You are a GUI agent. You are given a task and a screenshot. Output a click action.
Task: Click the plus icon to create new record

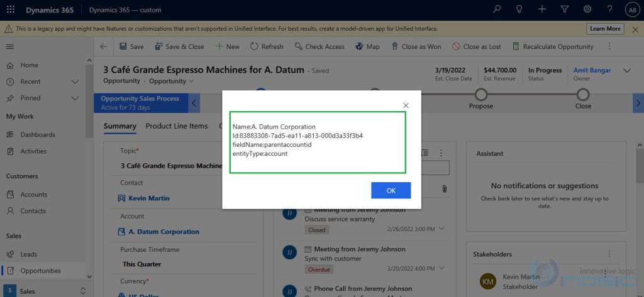click(542, 9)
